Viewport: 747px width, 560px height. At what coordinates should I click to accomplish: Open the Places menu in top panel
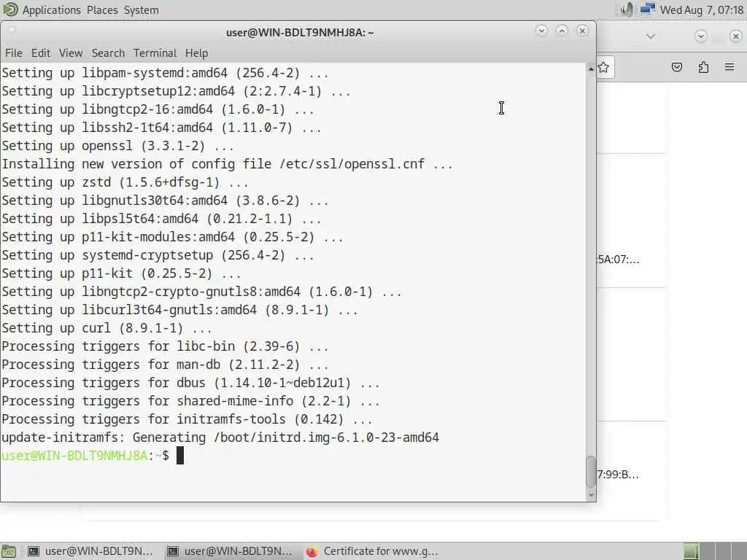(102, 10)
